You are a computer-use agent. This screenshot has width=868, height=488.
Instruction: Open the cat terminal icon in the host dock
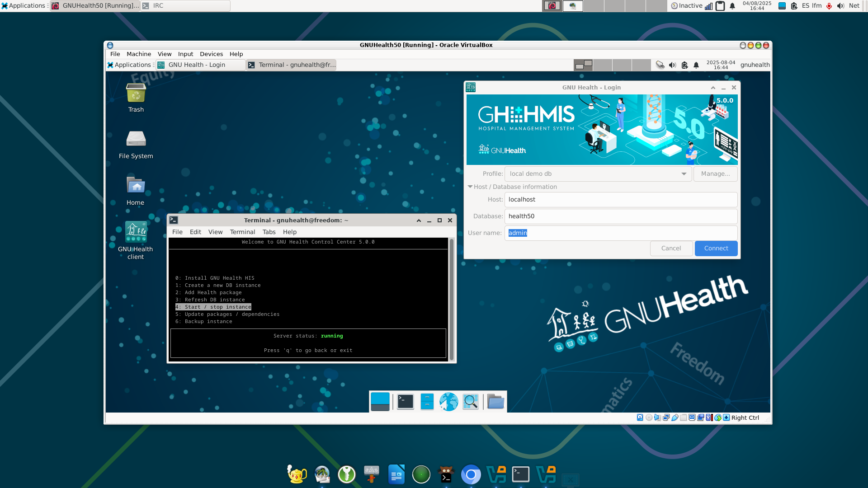coord(446,474)
